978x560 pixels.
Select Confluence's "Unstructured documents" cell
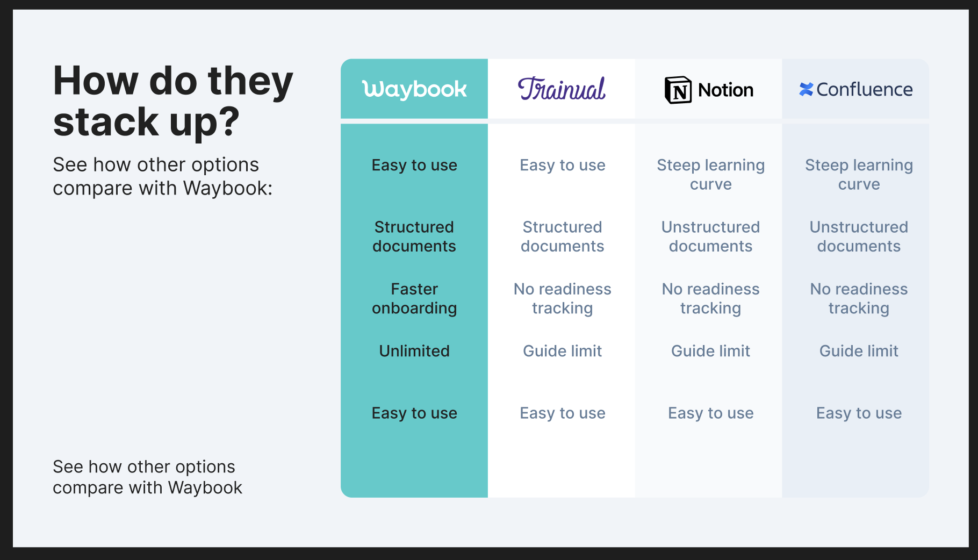[x=859, y=236]
